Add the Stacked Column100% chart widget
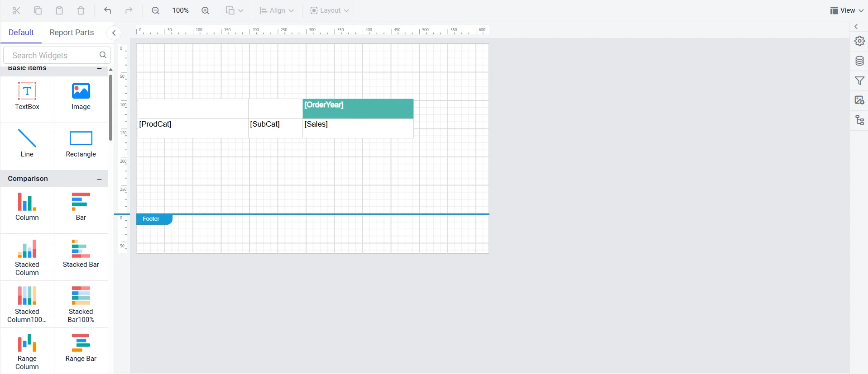This screenshot has height=374, width=868. point(27,305)
